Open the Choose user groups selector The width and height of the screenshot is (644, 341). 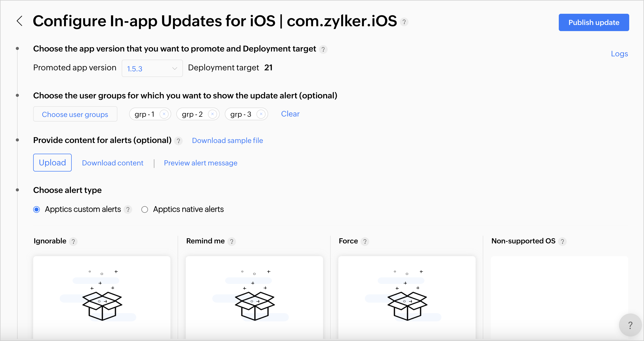(x=75, y=114)
